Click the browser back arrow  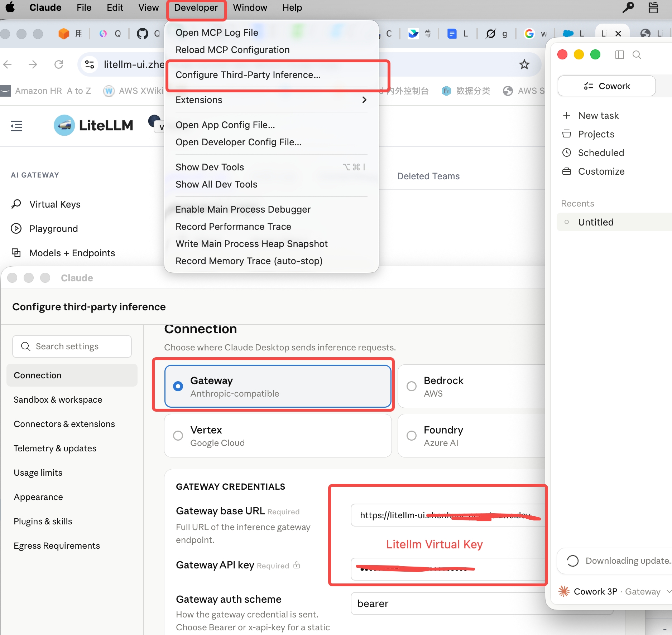[x=8, y=64]
